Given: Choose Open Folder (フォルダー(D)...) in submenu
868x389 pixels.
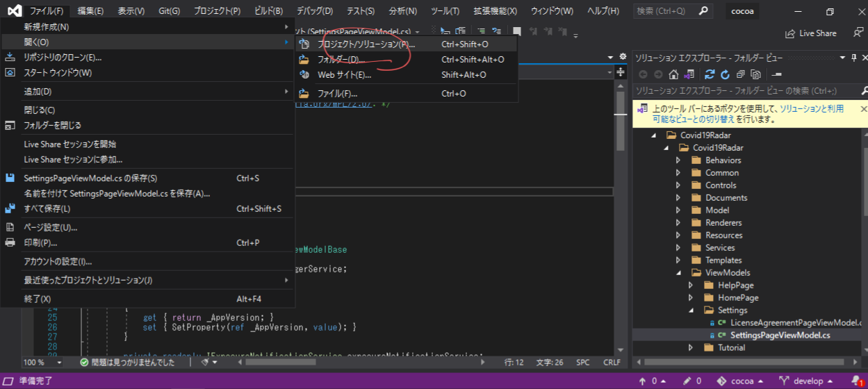Looking at the screenshot, I should 406,59.
